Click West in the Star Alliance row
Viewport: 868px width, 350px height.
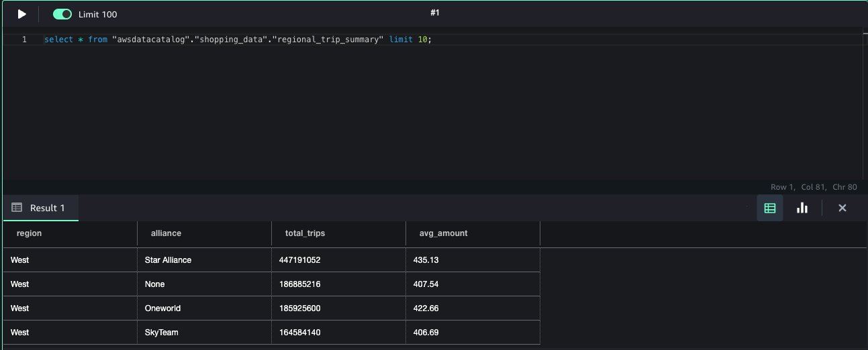click(70, 260)
